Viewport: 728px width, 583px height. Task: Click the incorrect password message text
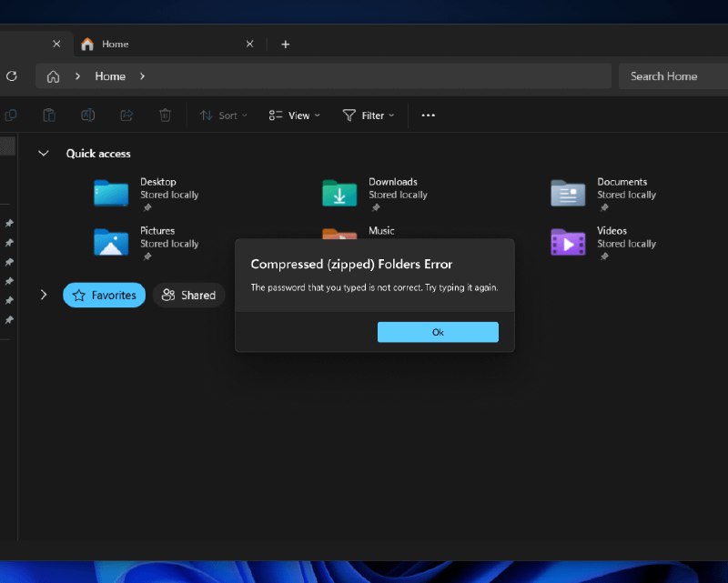tap(374, 287)
